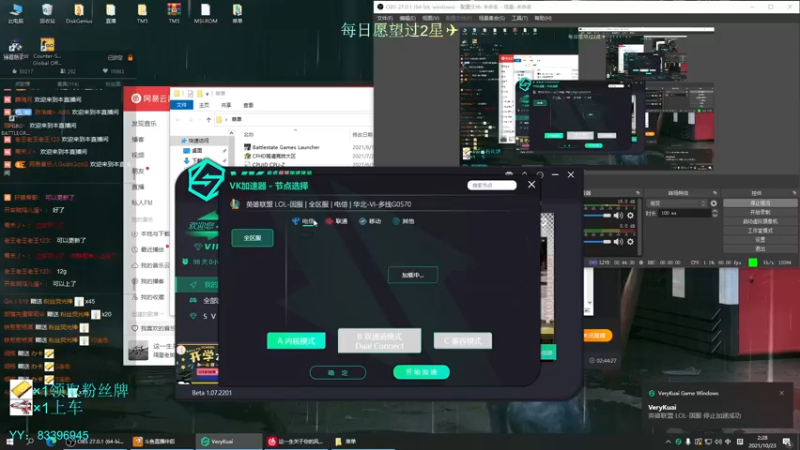The width and height of the screenshot is (800, 450).
Task: Select the 联通 Unicom carrier tab
Action: click(337, 221)
